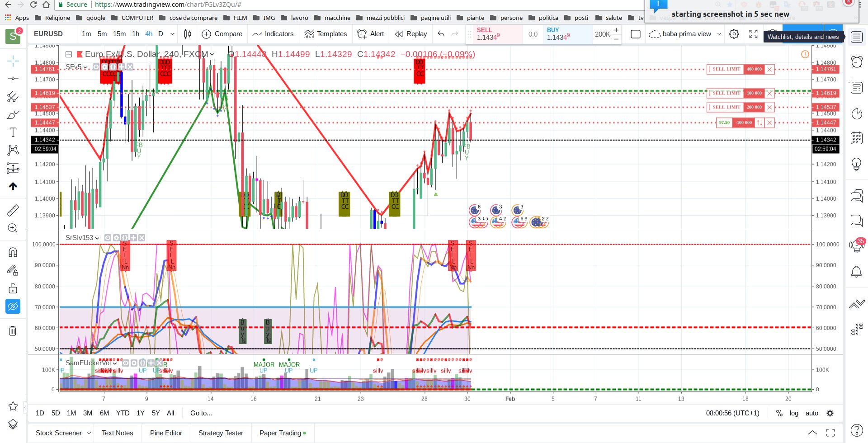Activate the zoom in tool
The image size is (868, 443).
[x=13, y=228]
